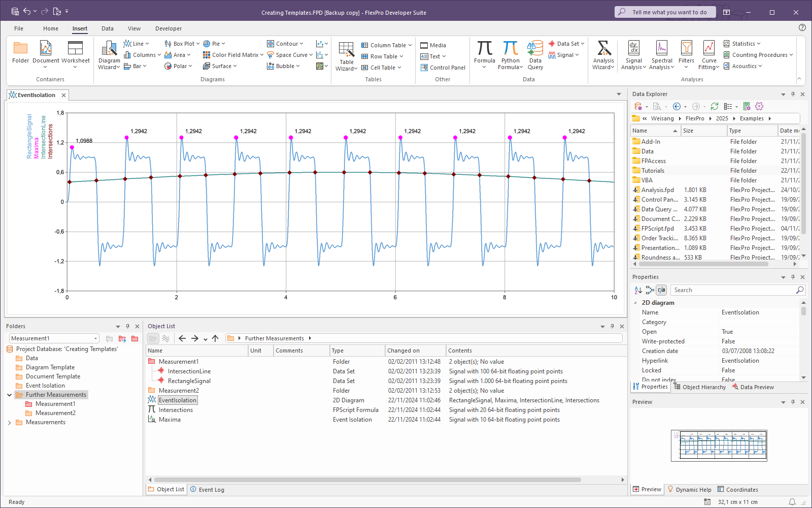This screenshot has width=812, height=508.
Task: Click the Properties search field
Action: coord(733,290)
